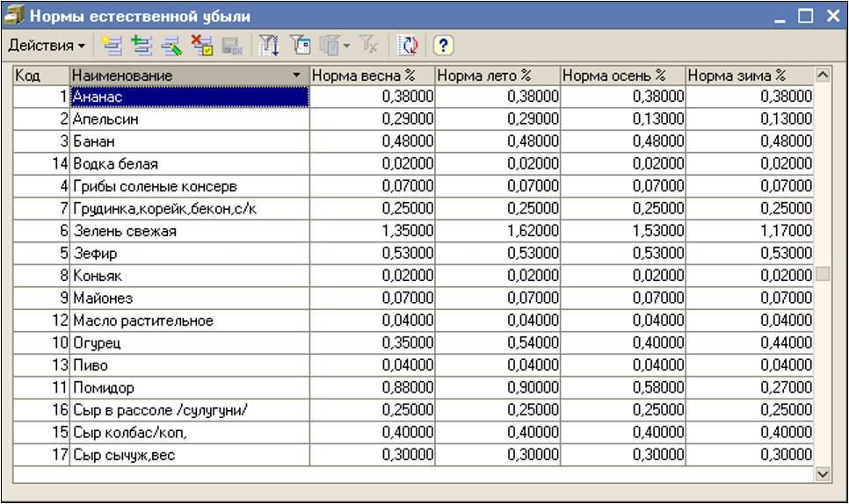Click the Edit current record pencil icon
The image size is (849, 504).
(x=171, y=44)
